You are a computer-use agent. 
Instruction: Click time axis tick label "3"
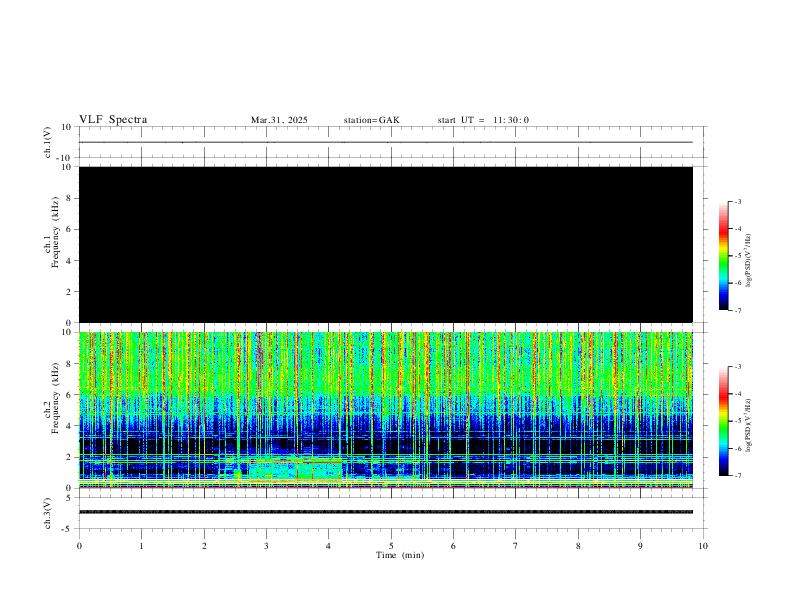click(266, 546)
